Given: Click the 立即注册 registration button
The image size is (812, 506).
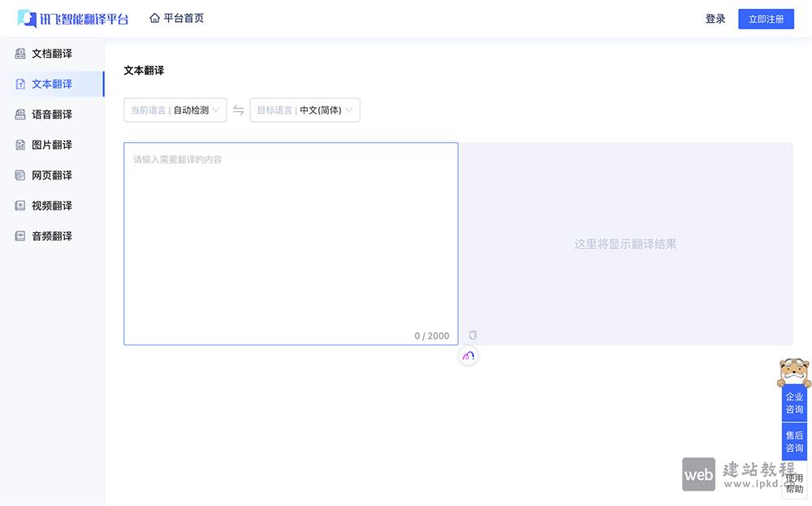Looking at the screenshot, I should 766,18.
